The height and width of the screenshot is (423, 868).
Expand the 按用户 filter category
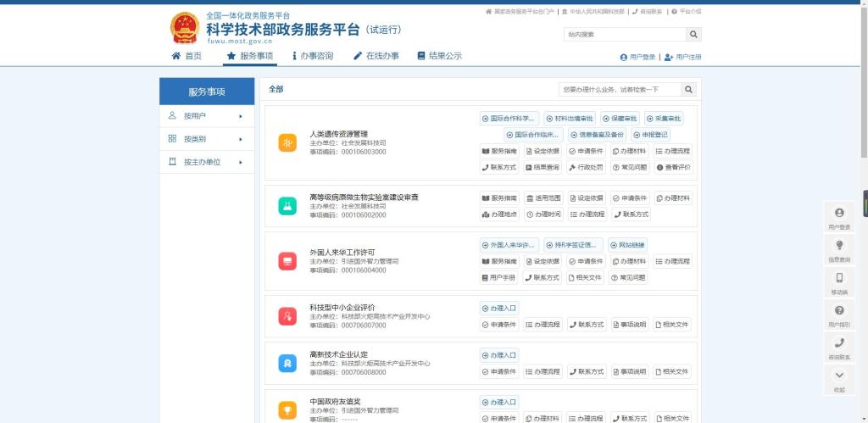click(206, 116)
